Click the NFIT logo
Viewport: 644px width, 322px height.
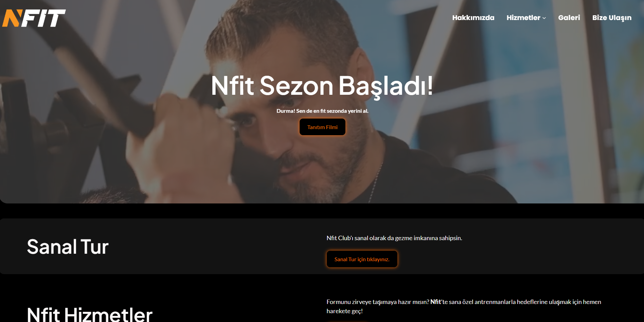point(34,18)
